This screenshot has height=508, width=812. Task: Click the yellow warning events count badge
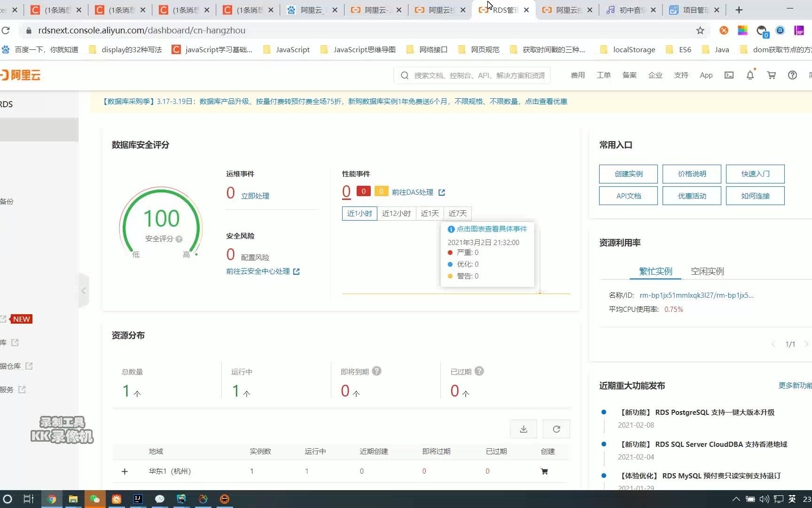381,191
